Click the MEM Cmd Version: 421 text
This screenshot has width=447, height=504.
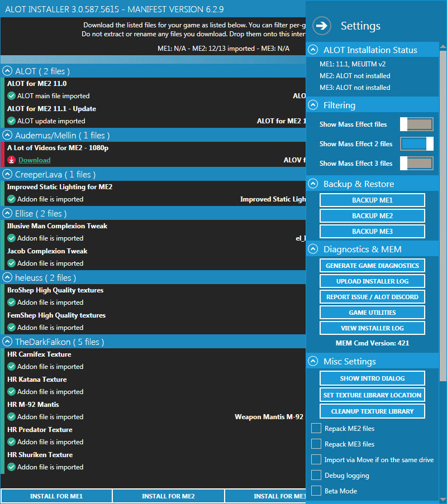click(x=372, y=343)
